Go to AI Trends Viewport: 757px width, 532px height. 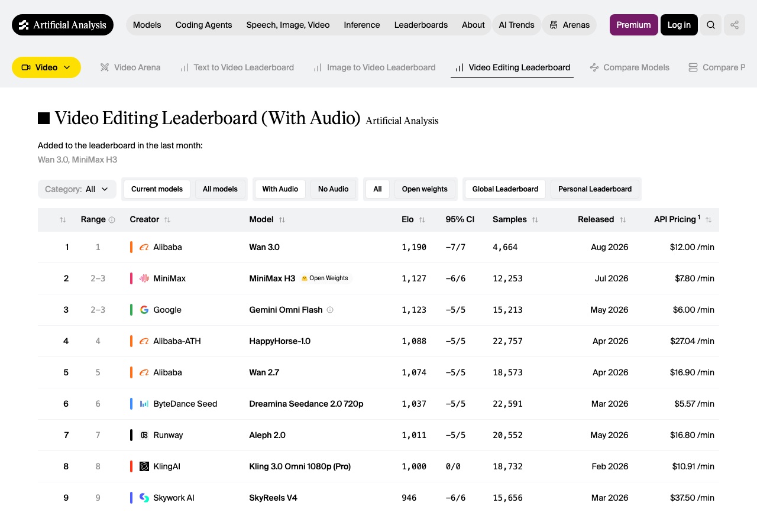pyautogui.click(x=517, y=25)
